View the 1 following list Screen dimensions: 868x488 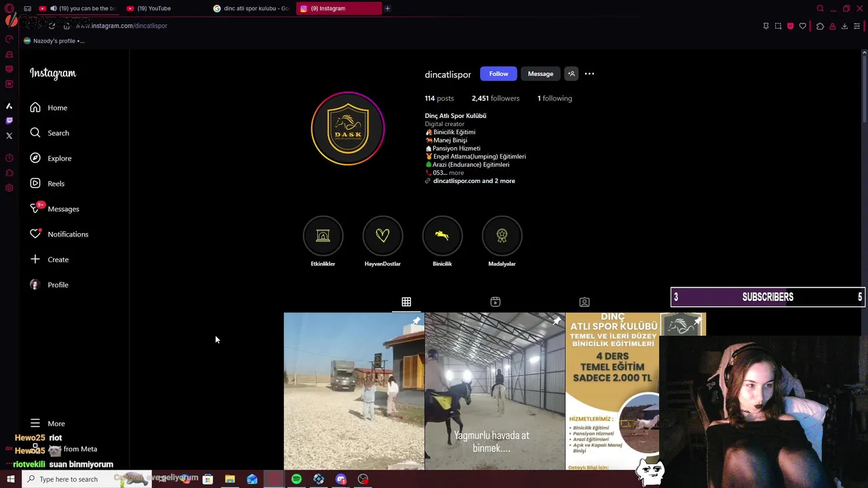click(555, 98)
